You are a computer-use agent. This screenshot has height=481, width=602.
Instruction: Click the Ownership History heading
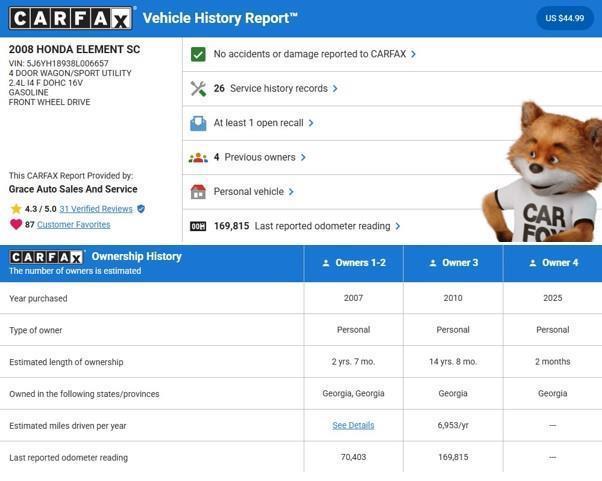(x=137, y=256)
